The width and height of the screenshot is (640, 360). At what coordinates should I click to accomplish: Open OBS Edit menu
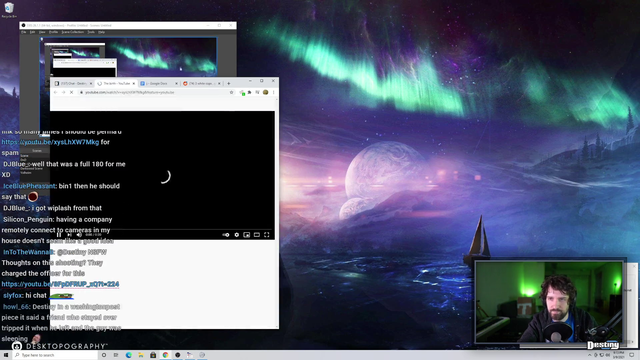pos(32,32)
